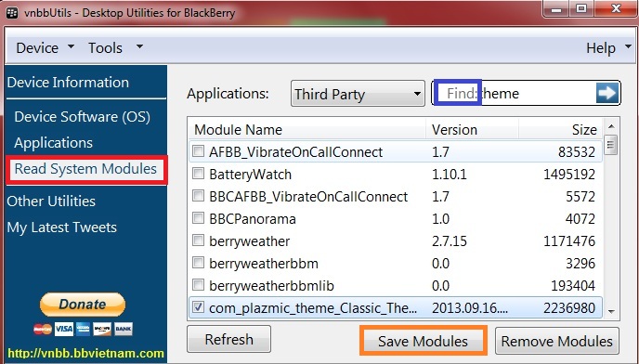The width and height of the screenshot is (639, 364).
Task: Open Device Software (OS) section
Action: point(83,117)
